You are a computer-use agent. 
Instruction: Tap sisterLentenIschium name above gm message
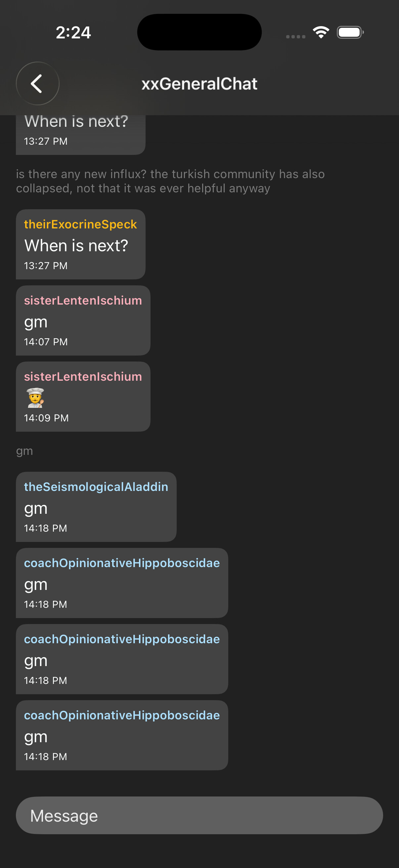(83, 301)
